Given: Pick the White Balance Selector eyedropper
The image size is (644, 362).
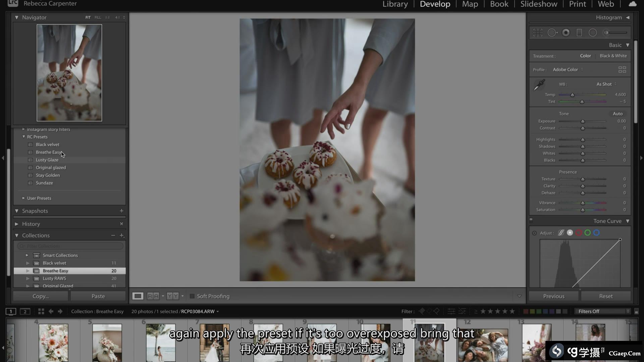Looking at the screenshot, I should click(x=539, y=85).
